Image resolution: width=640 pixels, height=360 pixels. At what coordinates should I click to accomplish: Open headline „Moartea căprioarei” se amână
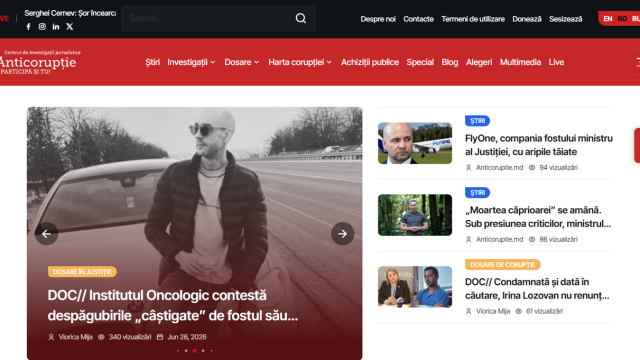(x=538, y=217)
